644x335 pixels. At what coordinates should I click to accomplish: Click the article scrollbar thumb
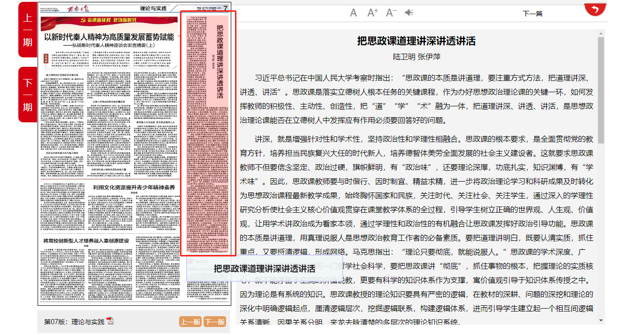tap(601, 89)
